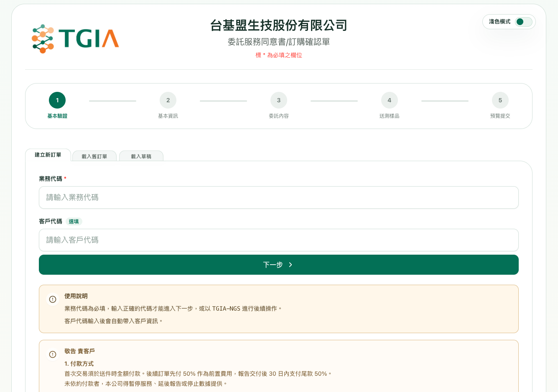Switch to the 載入草稿 tab
This screenshot has height=392, width=558.
[141, 156]
